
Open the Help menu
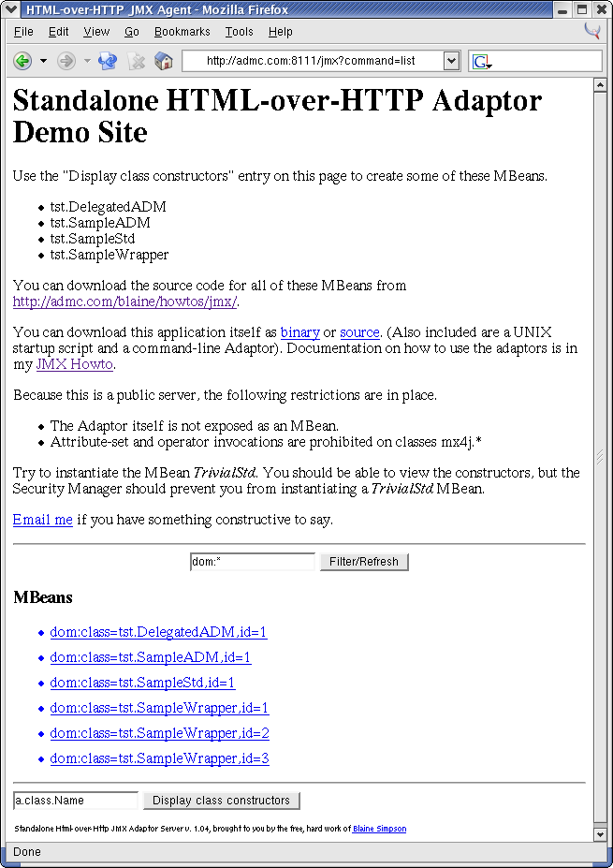[280, 32]
